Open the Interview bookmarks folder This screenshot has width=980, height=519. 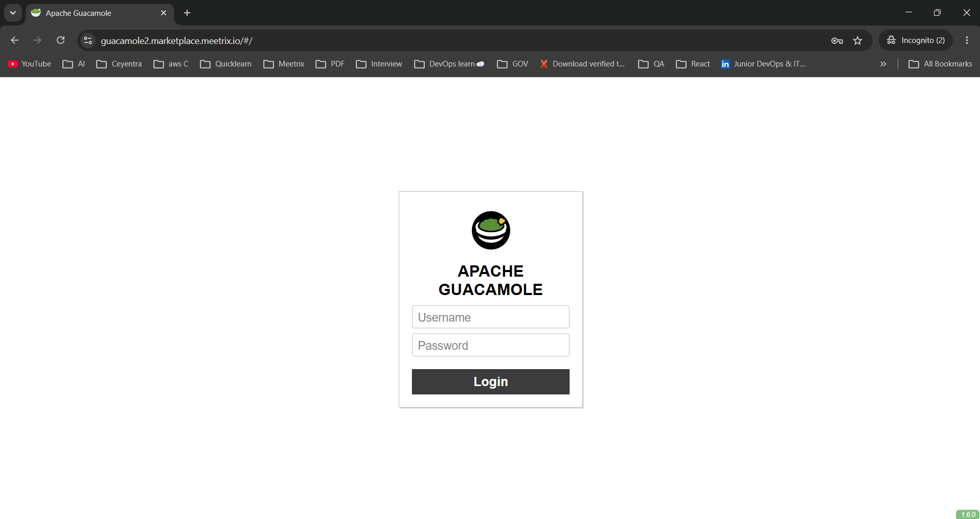pyautogui.click(x=379, y=64)
